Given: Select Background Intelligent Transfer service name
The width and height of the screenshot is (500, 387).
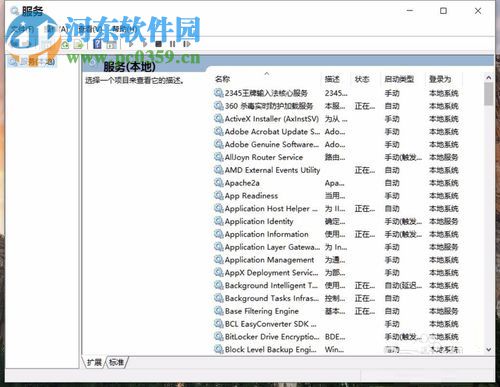Looking at the screenshot, I should click(x=271, y=285).
